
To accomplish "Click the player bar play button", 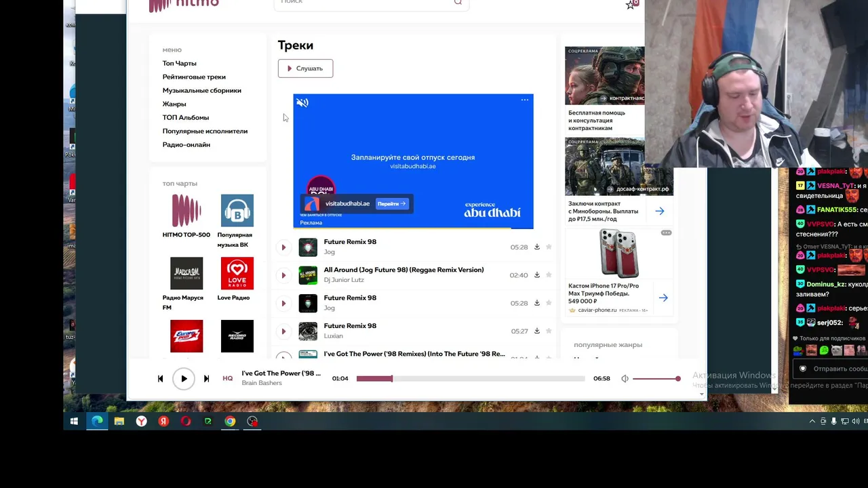I will 184,379.
